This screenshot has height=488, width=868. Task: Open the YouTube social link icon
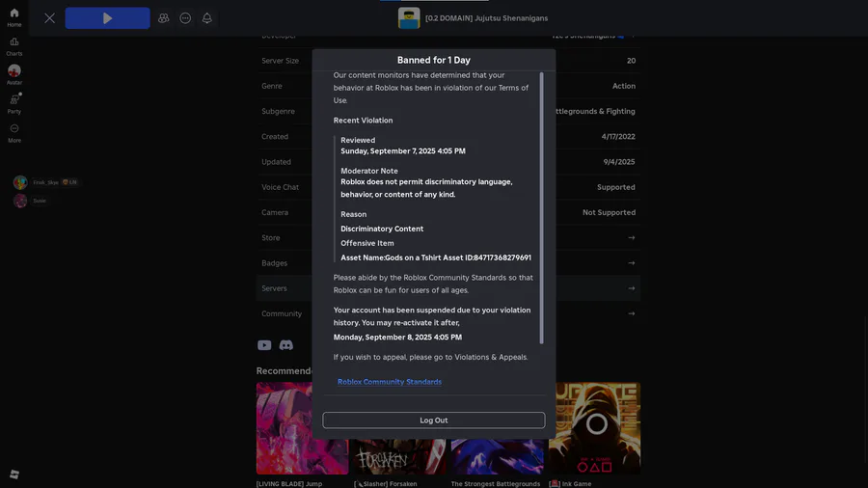(264, 345)
